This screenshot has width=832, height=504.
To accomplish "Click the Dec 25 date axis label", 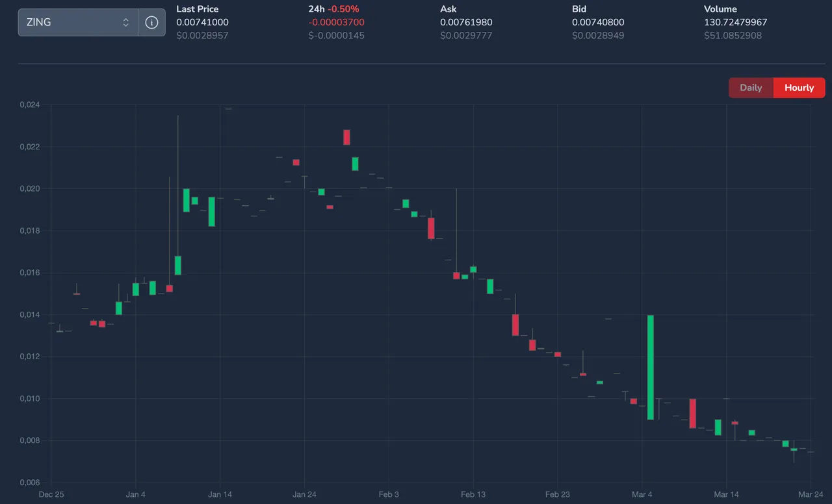I will click(51, 494).
